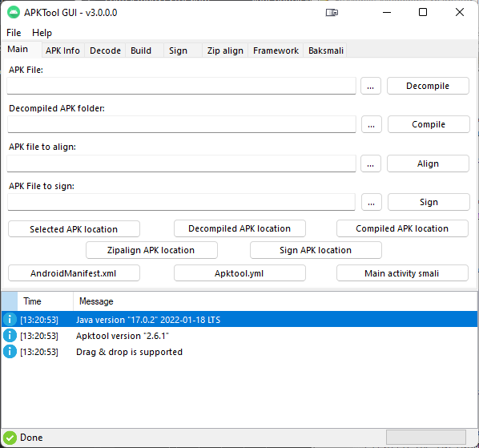Focus the APK File to sign field
479x448 pixels.
point(182,202)
